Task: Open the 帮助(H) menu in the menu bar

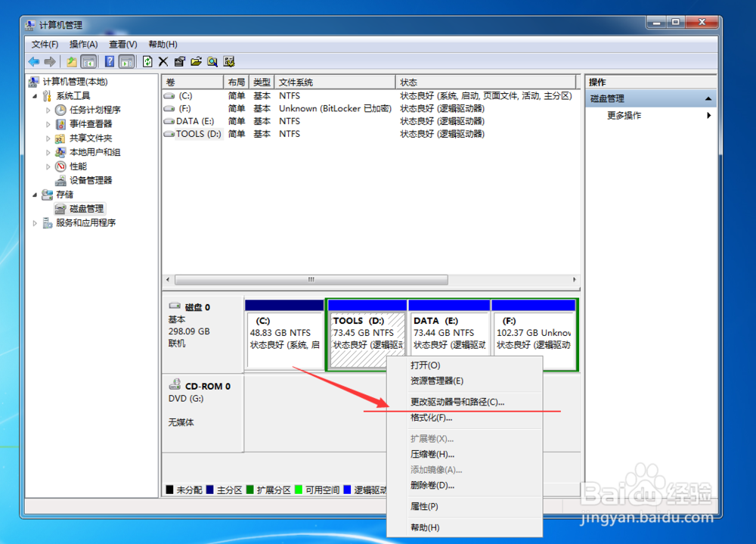Action: pyautogui.click(x=163, y=45)
